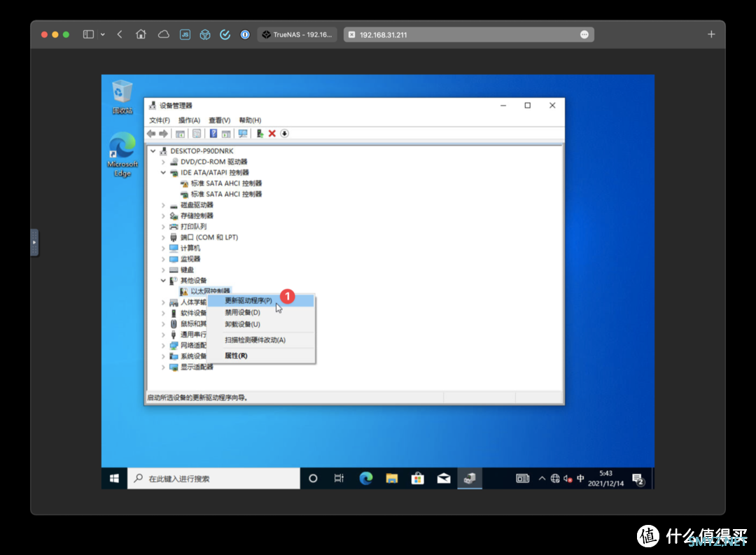Screen dimensions: 756x555
Task: Open Mail app from the taskbar
Action: pos(444,478)
